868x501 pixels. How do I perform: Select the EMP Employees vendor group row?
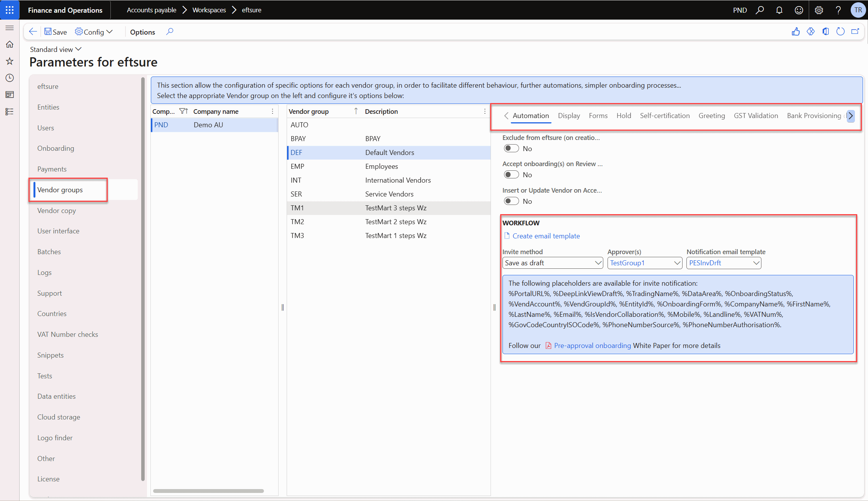point(389,166)
